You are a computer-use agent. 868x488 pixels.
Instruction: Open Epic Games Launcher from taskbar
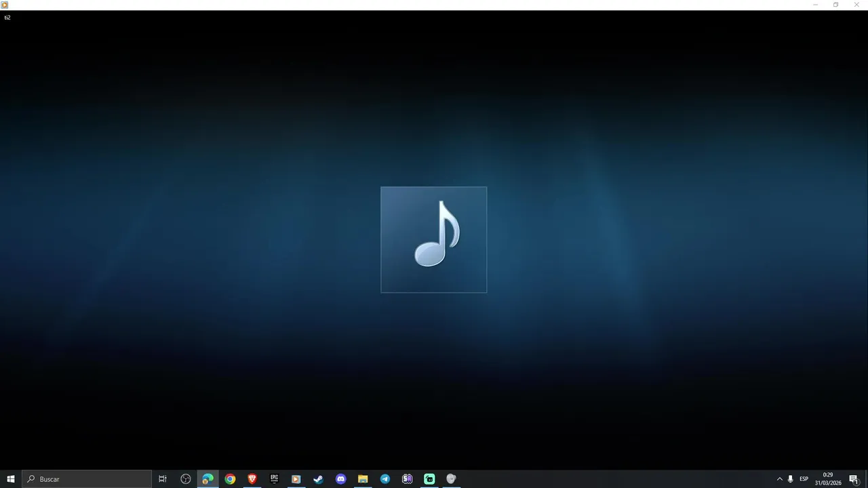click(x=274, y=479)
